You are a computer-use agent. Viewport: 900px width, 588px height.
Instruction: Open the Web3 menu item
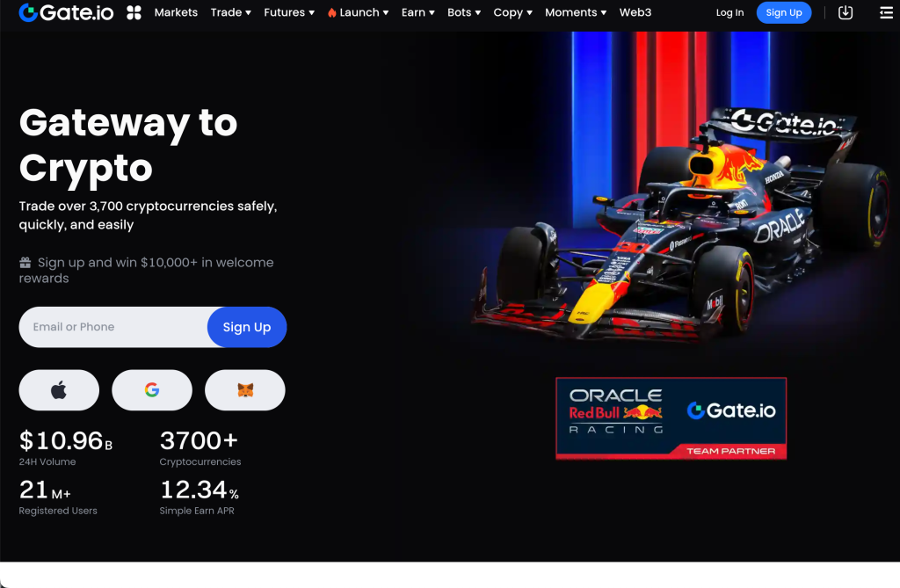click(x=635, y=12)
